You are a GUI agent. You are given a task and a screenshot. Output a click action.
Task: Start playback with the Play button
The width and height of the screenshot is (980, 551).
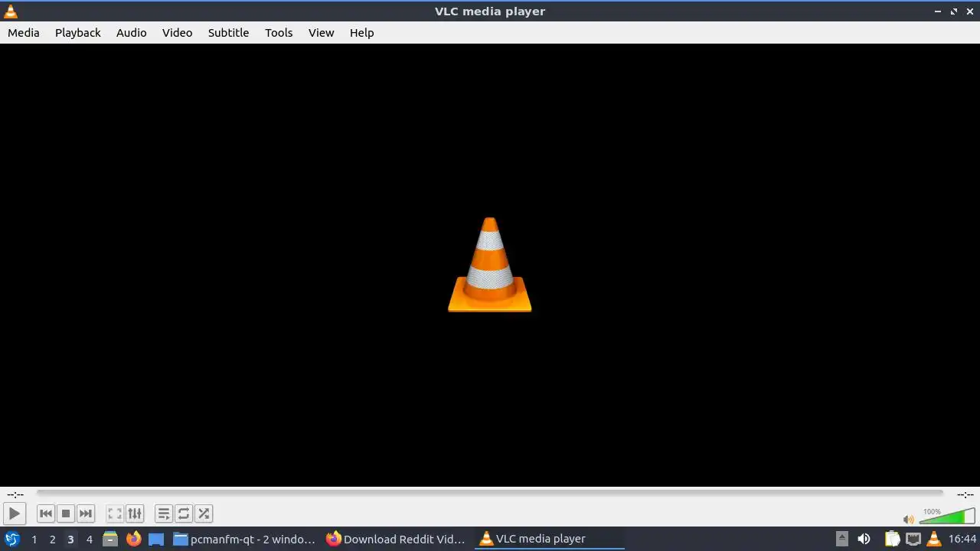point(14,514)
